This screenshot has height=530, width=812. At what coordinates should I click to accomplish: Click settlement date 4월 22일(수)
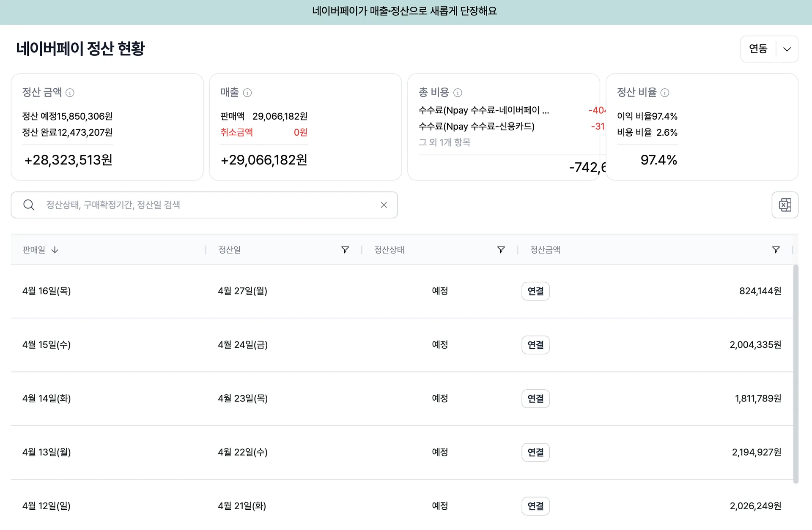tap(243, 452)
